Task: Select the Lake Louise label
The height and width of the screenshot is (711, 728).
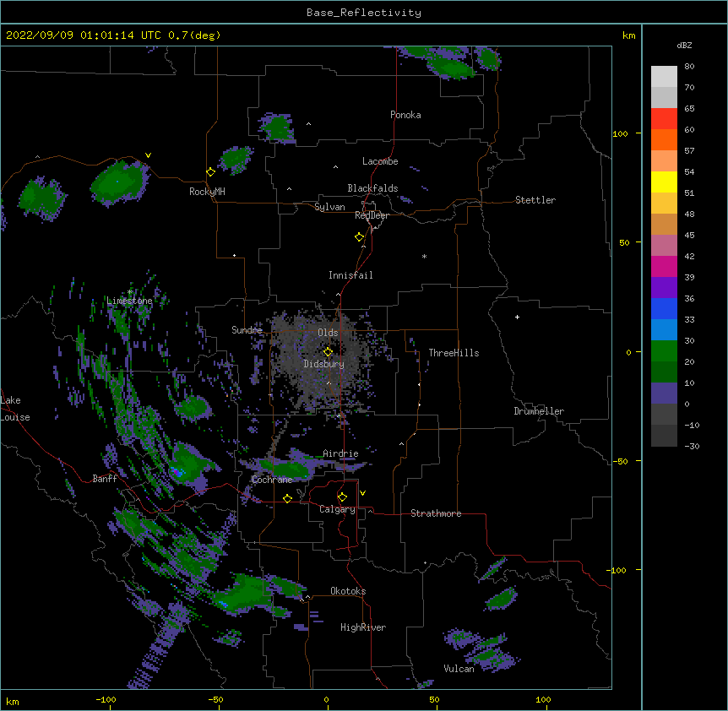Action: pos(15,409)
